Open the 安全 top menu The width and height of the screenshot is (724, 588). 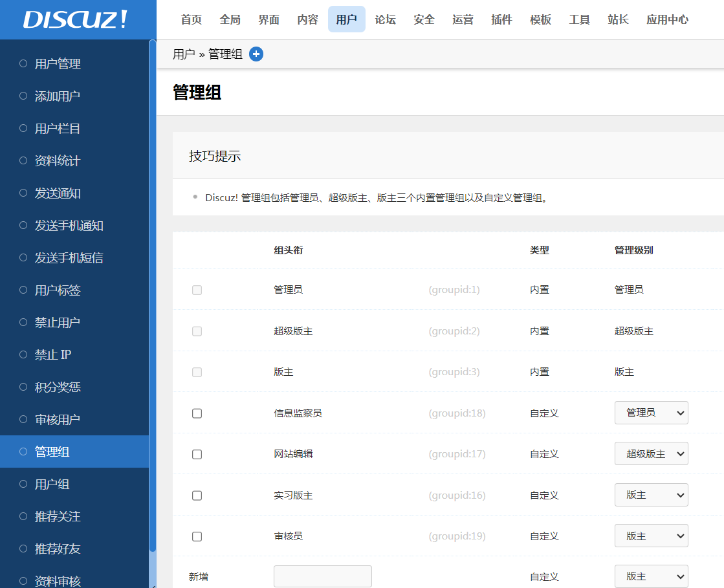pyautogui.click(x=424, y=19)
